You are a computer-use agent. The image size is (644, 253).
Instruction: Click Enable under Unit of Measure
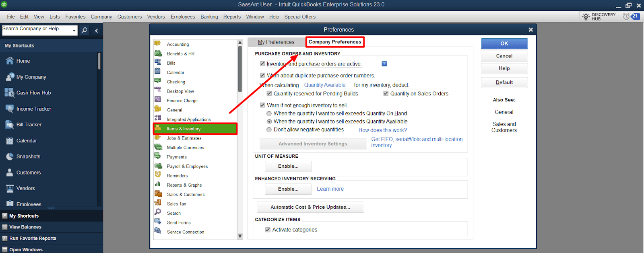click(x=288, y=166)
